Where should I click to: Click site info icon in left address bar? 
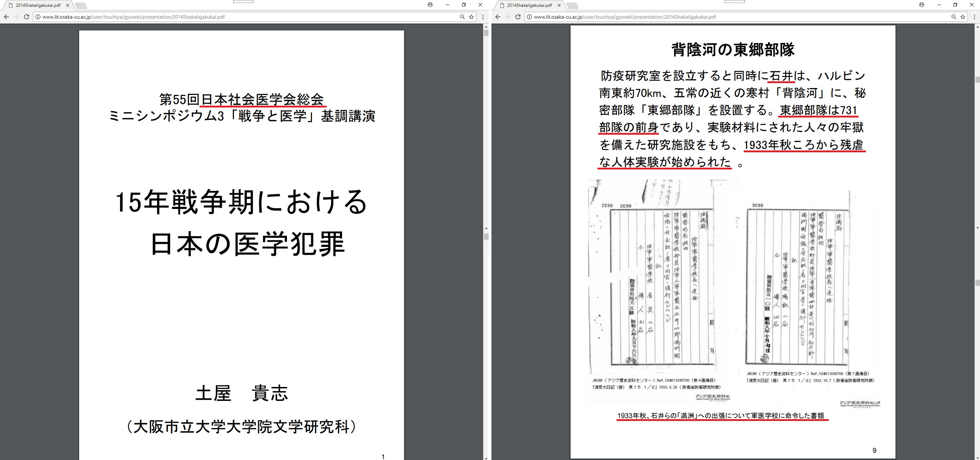pyautogui.click(x=38, y=17)
